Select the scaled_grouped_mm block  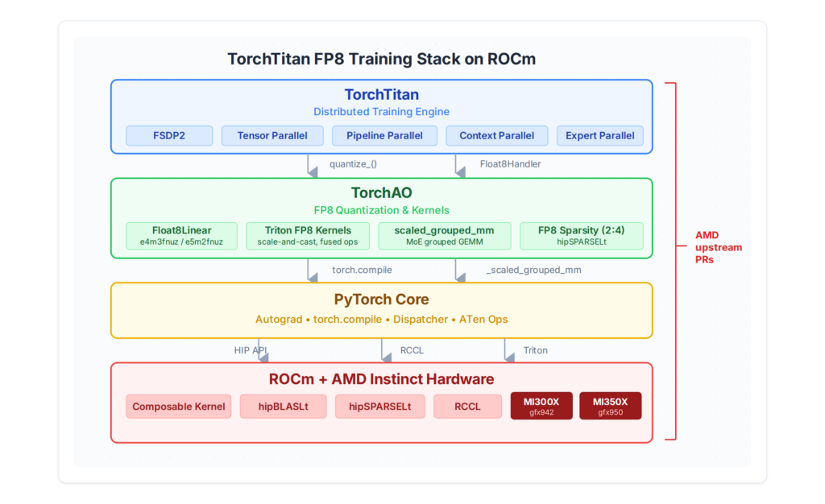[x=445, y=235]
